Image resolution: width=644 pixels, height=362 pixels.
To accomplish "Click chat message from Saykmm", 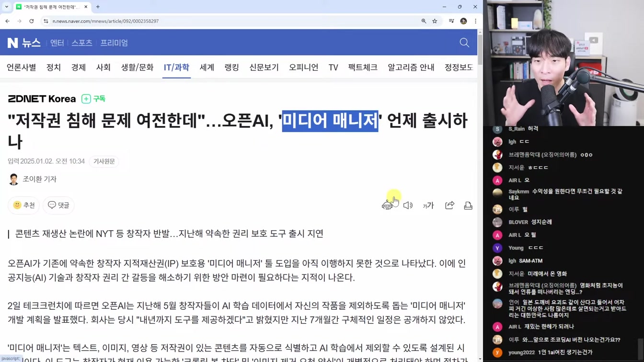I will (x=565, y=194).
